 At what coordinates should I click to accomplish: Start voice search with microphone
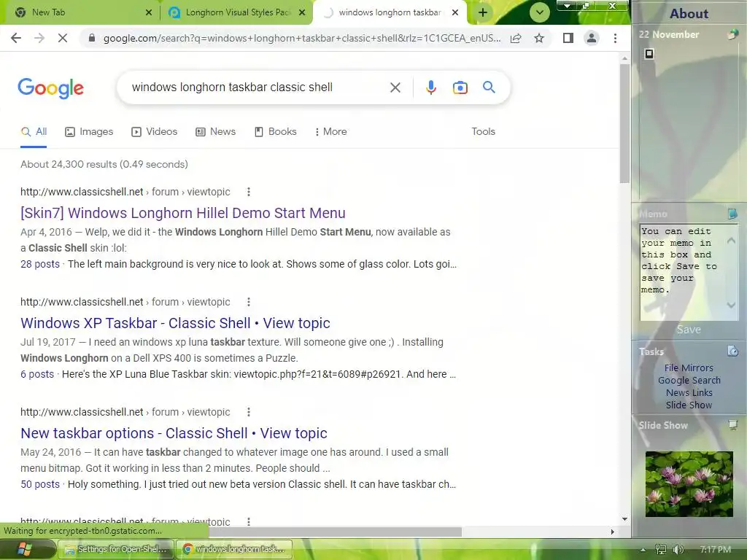(x=430, y=87)
